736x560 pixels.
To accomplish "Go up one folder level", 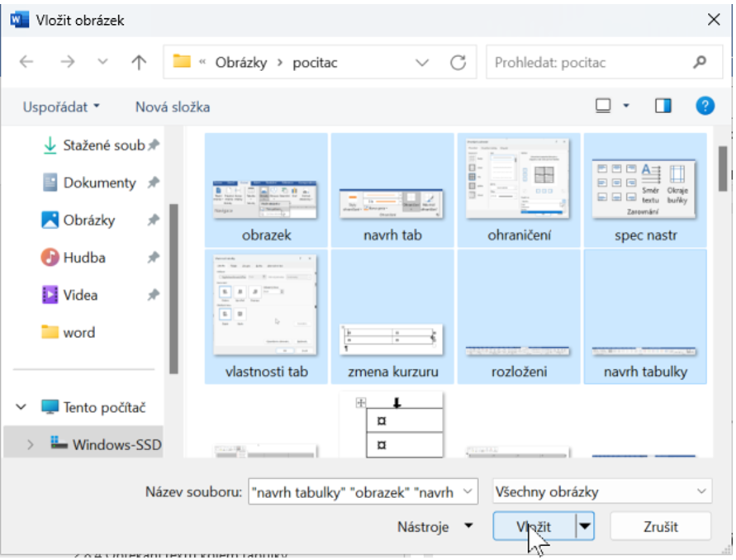I will (139, 63).
